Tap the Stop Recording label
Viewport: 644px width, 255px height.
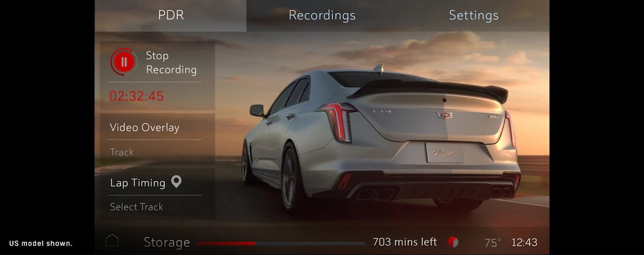coord(171,62)
